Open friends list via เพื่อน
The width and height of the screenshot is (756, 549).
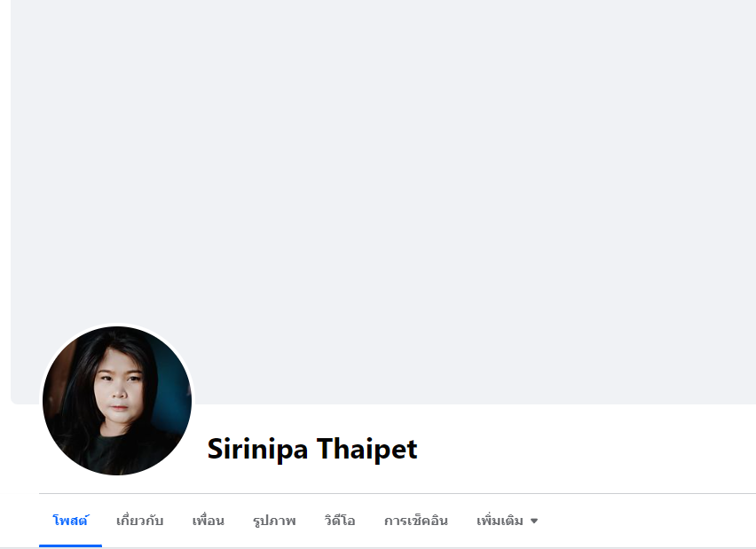[209, 521]
